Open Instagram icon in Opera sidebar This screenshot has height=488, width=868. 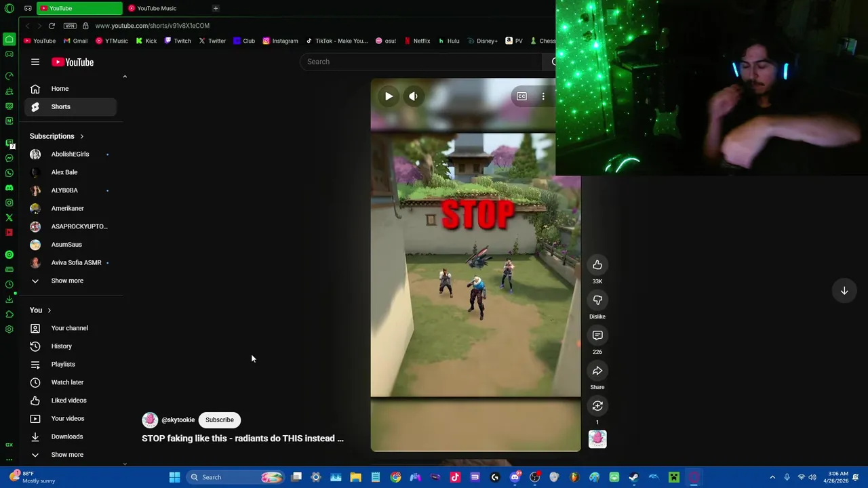pos(9,203)
